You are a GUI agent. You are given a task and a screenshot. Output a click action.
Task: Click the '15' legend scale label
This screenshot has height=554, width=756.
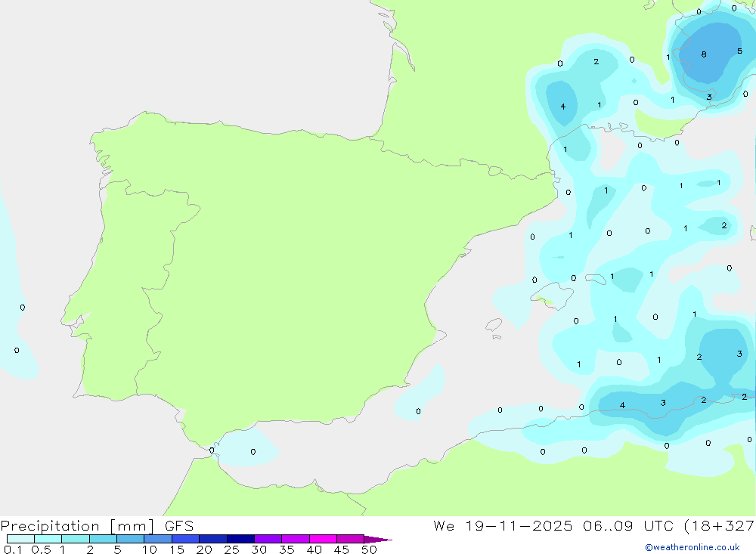176,549
